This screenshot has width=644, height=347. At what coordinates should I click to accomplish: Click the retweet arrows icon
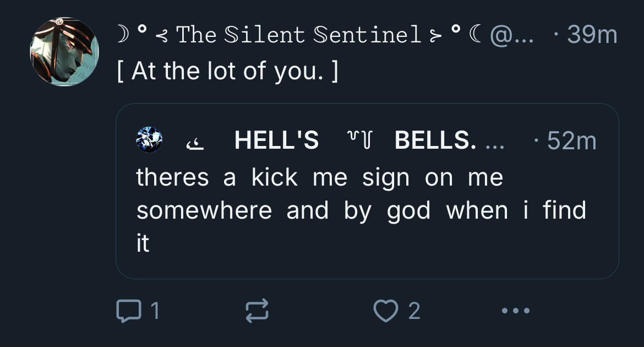257,311
